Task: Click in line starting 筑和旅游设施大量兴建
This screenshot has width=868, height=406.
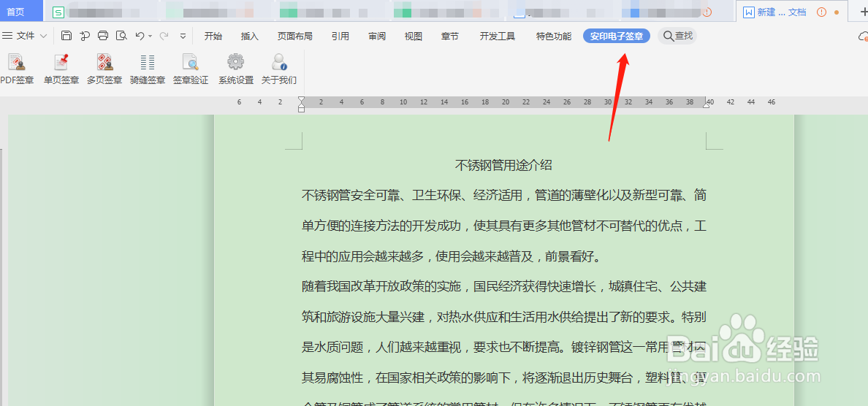Action: [x=503, y=317]
